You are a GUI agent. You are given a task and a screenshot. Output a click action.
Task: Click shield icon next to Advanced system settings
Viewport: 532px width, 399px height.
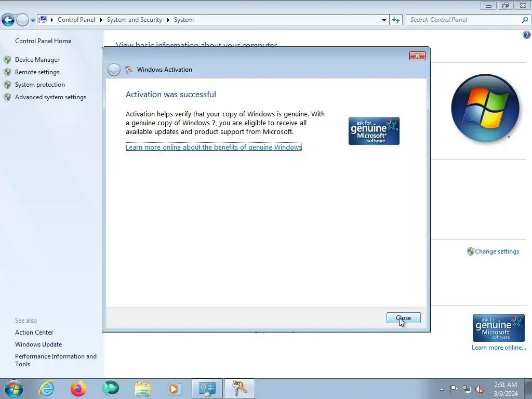(7, 97)
